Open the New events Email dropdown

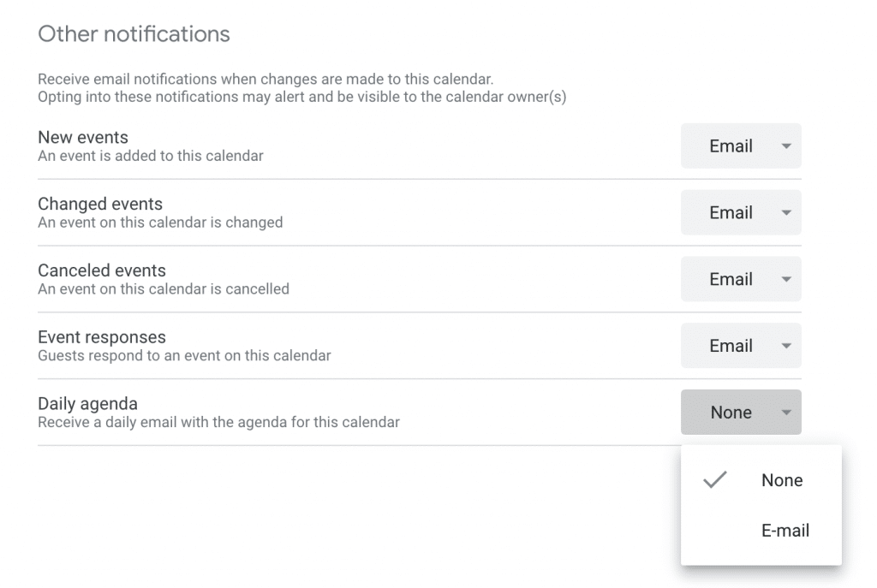click(x=731, y=146)
